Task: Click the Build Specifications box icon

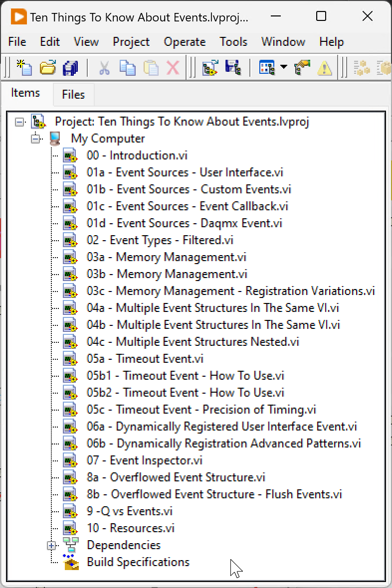Action: [x=71, y=562]
